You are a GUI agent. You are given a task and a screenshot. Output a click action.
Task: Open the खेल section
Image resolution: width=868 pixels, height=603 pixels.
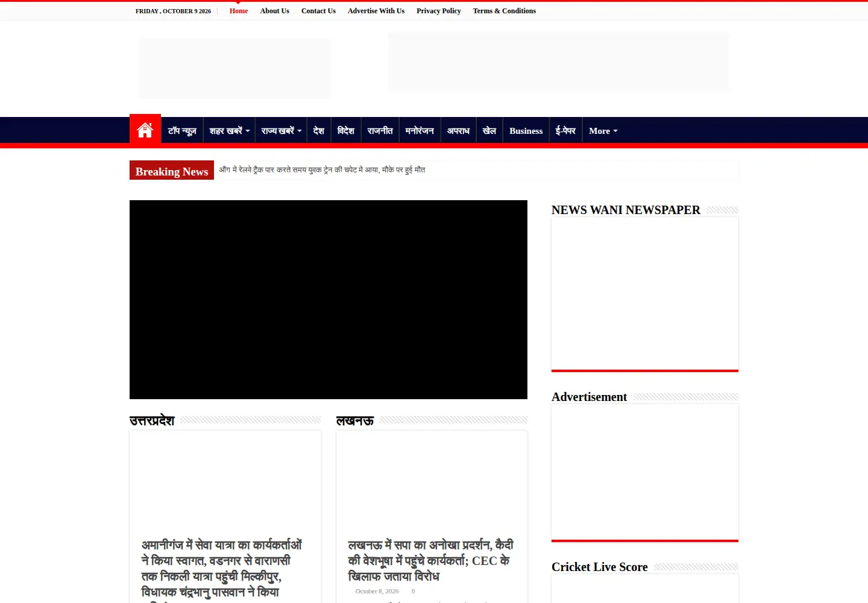tap(489, 130)
